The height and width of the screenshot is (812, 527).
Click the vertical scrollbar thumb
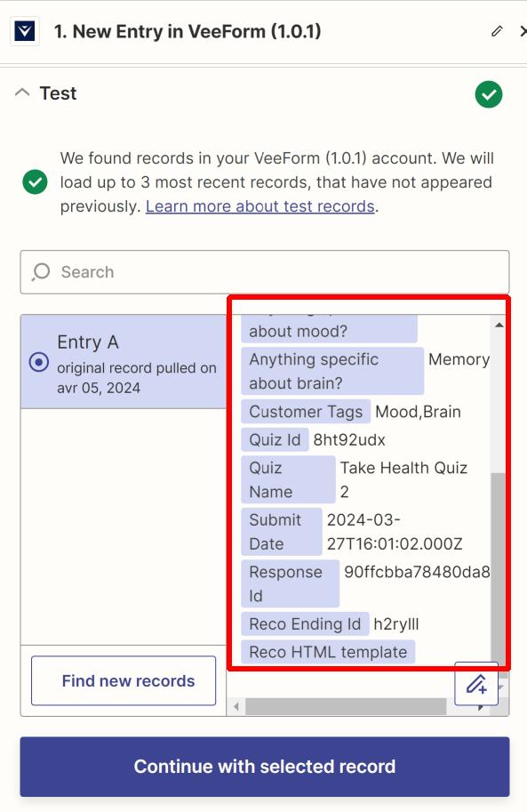(499, 565)
